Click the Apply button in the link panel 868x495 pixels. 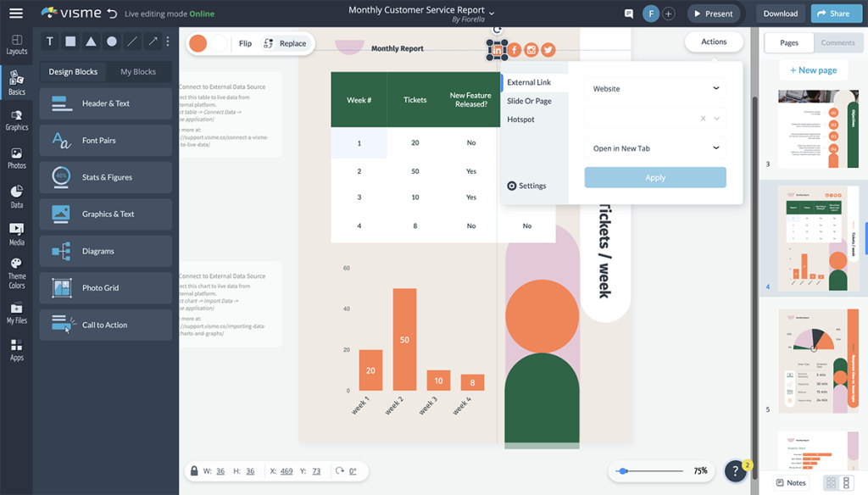(x=654, y=177)
